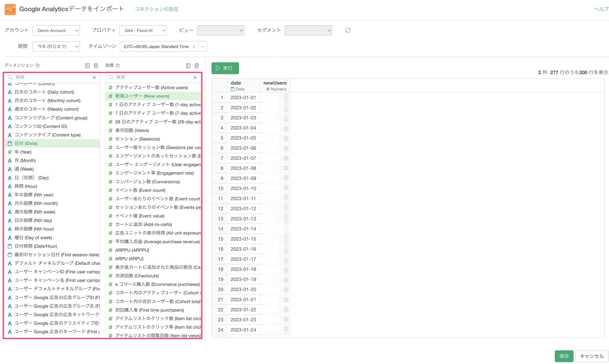Screen dimensions: 609x364
Task: Clear dimensions with trash icon
Action: (x=96, y=65)
